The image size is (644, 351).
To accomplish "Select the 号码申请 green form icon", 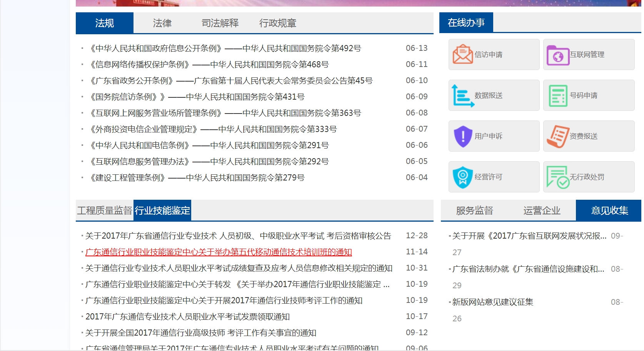I will tap(557, 96).
